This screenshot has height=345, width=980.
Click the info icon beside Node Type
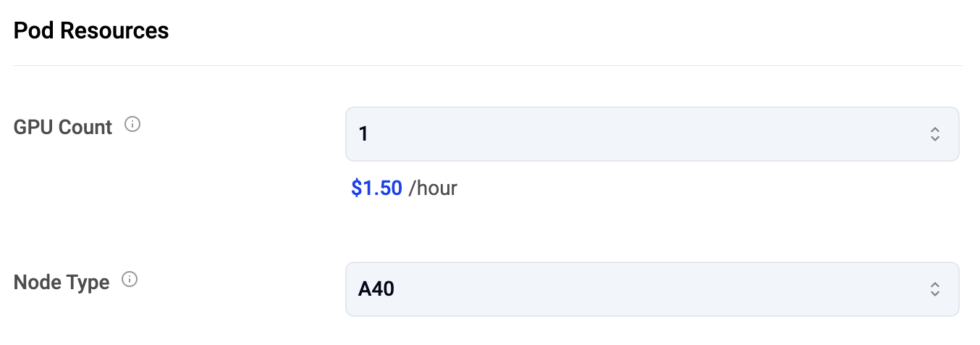[x=130, y=280]
